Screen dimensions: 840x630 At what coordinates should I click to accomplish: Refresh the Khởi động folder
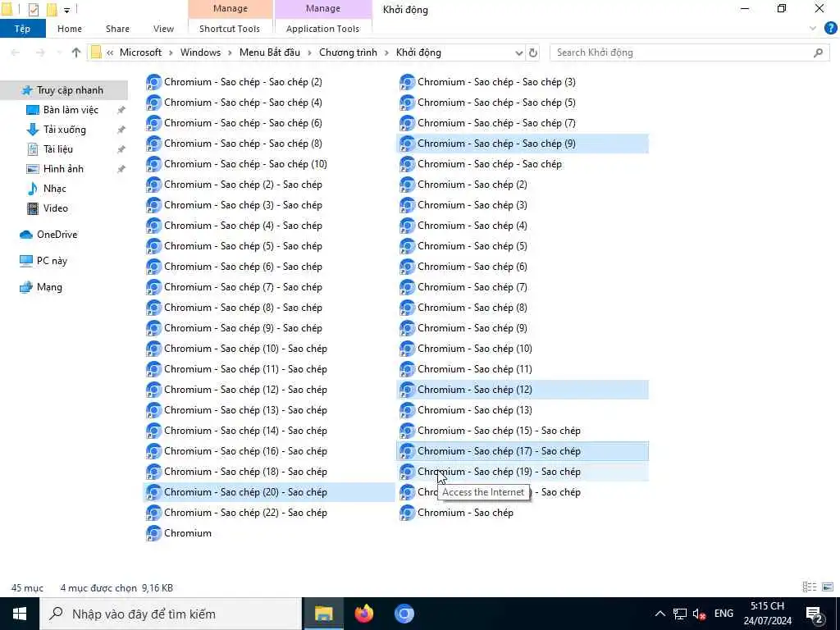pos(533,52)
